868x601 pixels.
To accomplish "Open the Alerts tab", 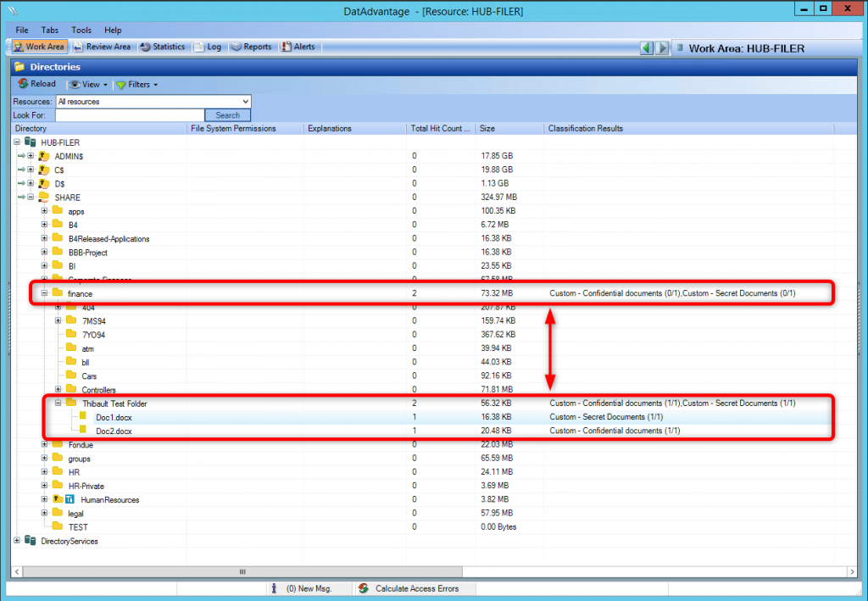I will (298, 47).
